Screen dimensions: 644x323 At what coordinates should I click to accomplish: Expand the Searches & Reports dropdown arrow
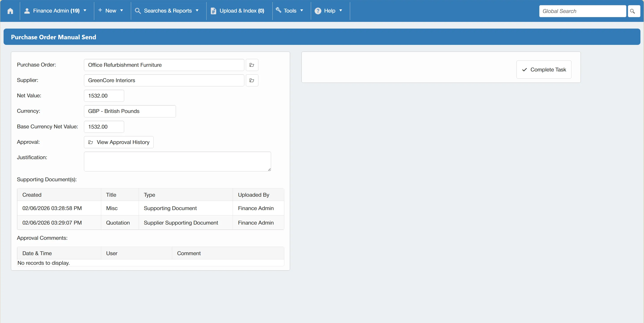197,11
